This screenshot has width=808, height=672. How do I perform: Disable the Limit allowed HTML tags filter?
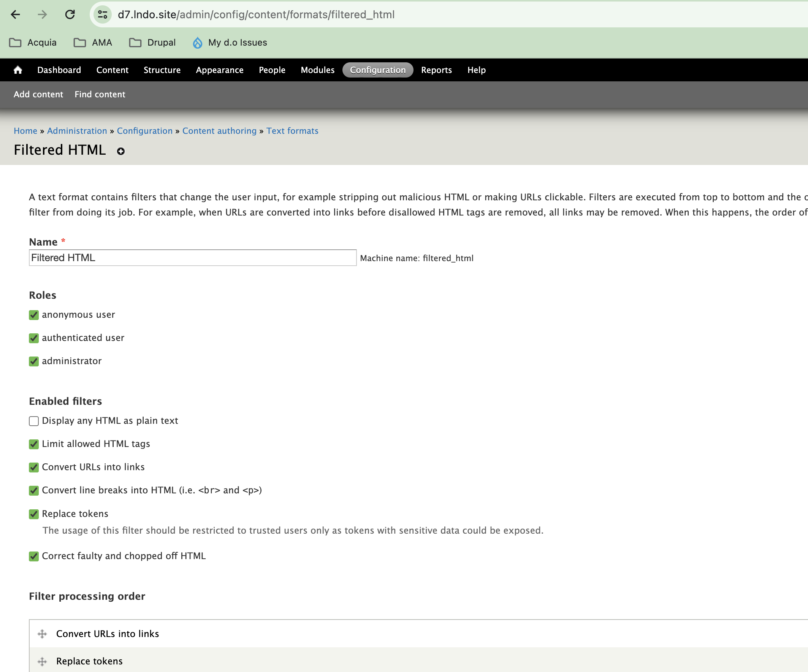33,444
